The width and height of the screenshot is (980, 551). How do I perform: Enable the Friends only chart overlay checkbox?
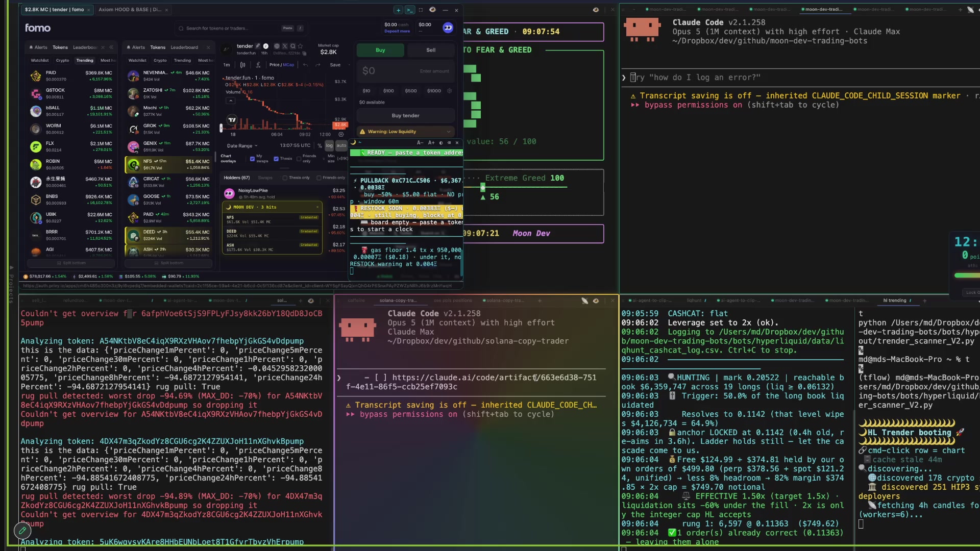[x=299, y=159]
